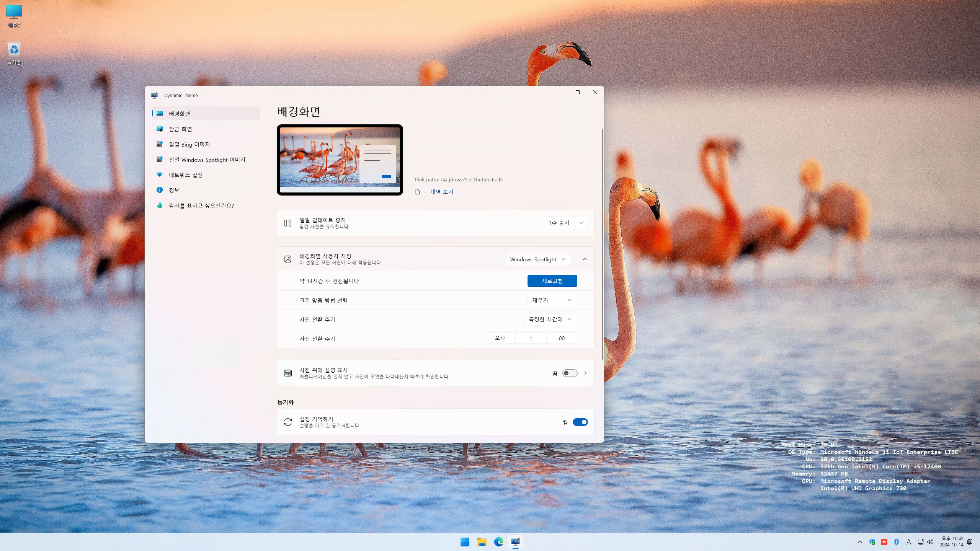Select 배경화면 in the sidebar
This screenshot has width=980, height=551.
pos(206,113)
